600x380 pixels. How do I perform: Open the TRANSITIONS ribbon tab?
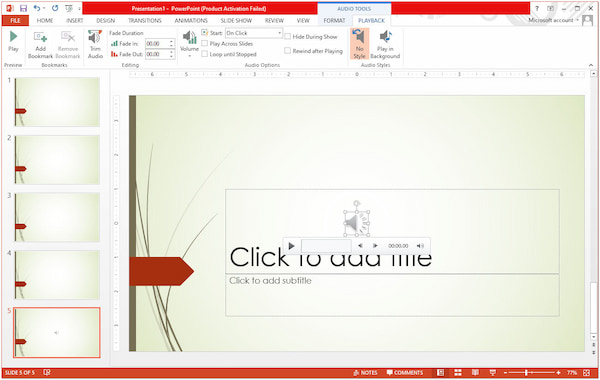[145, 20]
